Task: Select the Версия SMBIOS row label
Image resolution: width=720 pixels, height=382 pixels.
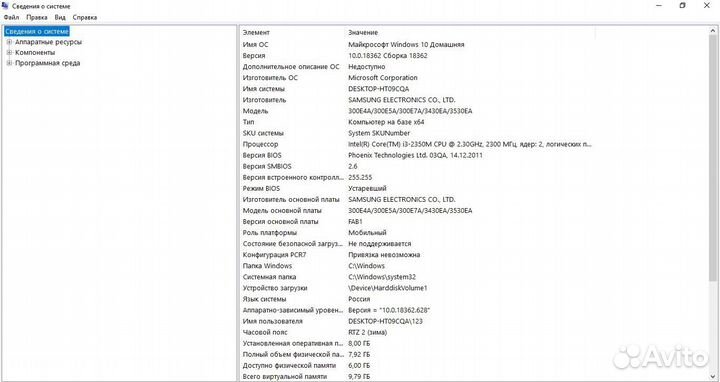Action: (x=267, y=166)
